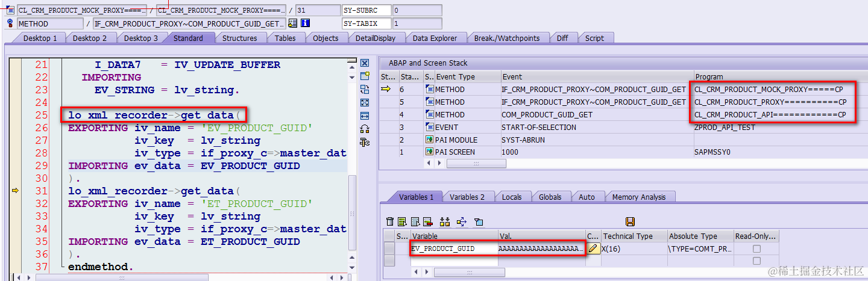Switch to the Auto tab
The width and height of the screenshot is (868, 281).
click(x=587, y=197)
